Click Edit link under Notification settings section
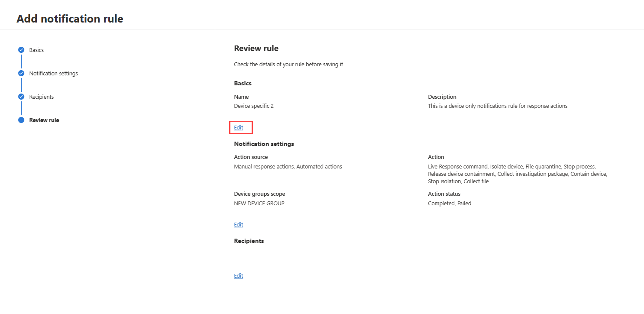644x314 pixels. pyautogui.click(x=239, y=224)
